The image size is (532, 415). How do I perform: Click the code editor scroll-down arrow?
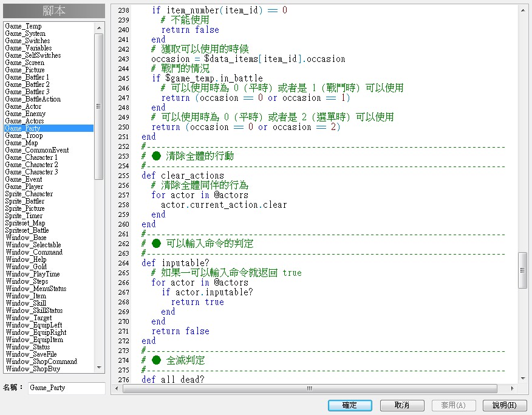click(523, 379)
